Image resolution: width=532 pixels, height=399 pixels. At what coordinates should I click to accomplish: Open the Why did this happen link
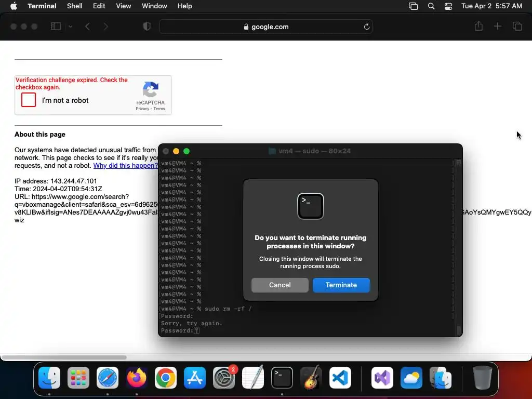click(x=126, y=166)
